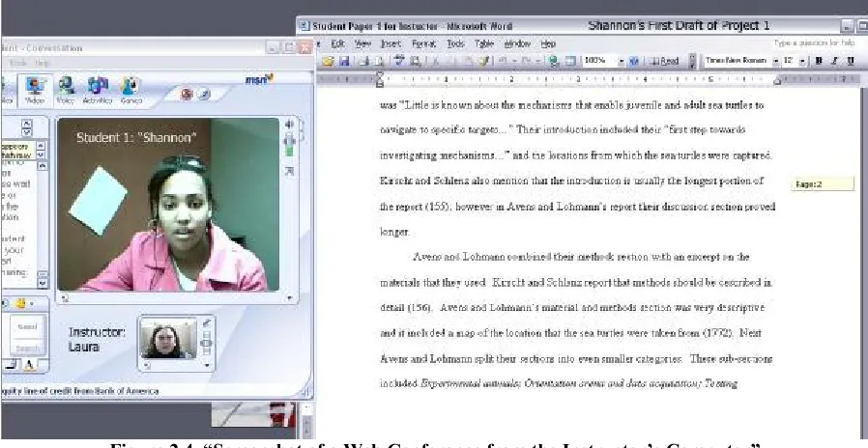
Task: Open the View menu in Word
Action: 362,43
